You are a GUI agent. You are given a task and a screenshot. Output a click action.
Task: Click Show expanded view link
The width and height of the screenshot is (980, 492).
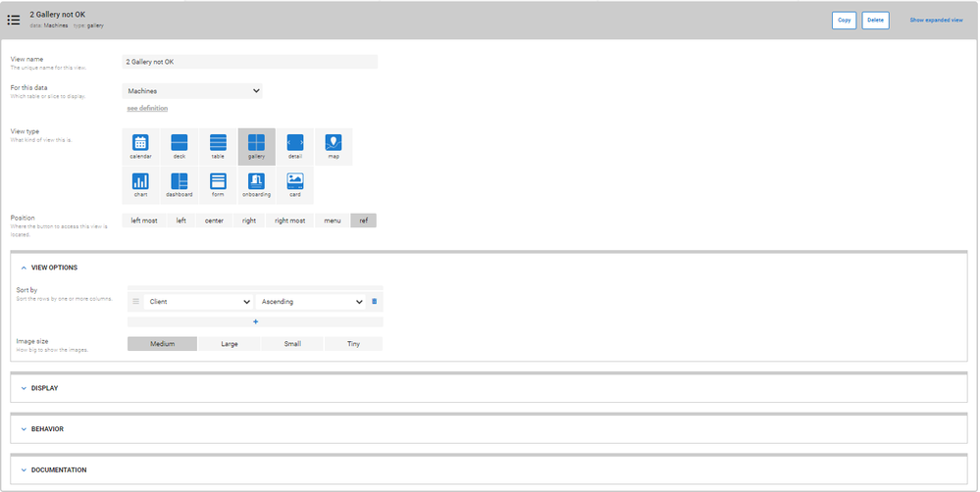936,20
